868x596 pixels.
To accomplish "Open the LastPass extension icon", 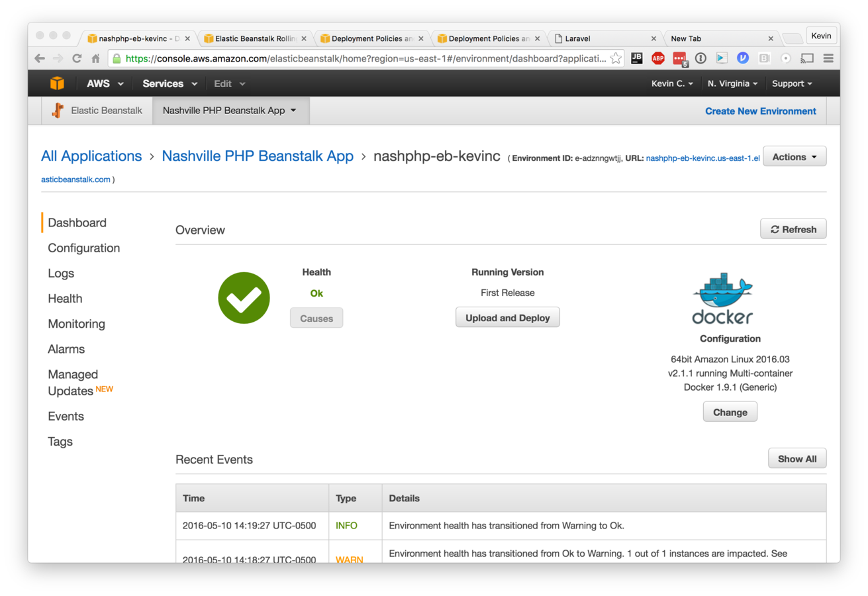I will tap(680, 58).
